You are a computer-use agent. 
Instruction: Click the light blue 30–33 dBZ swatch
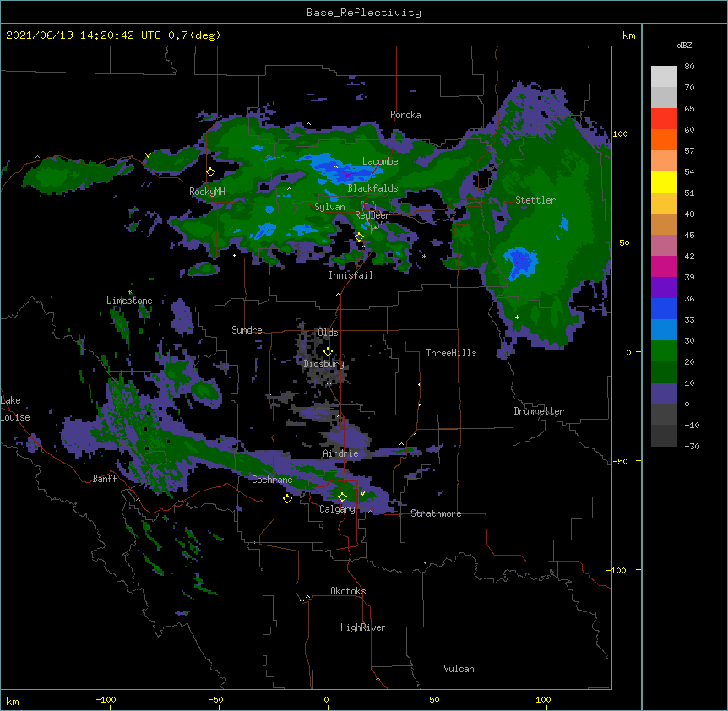click(x=664, y=330)
